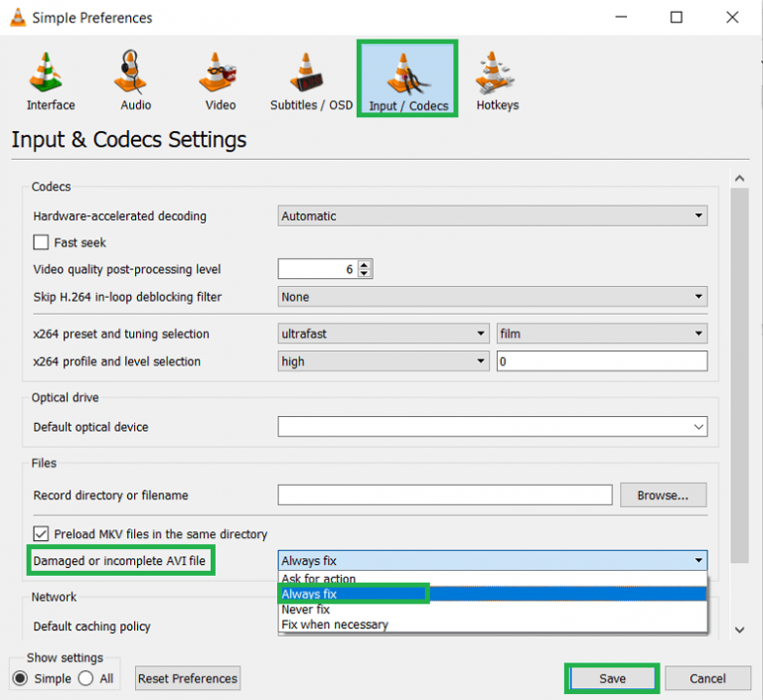Close the Simple Preferences window
Screen dimensions: 763x700
point(732,18)
